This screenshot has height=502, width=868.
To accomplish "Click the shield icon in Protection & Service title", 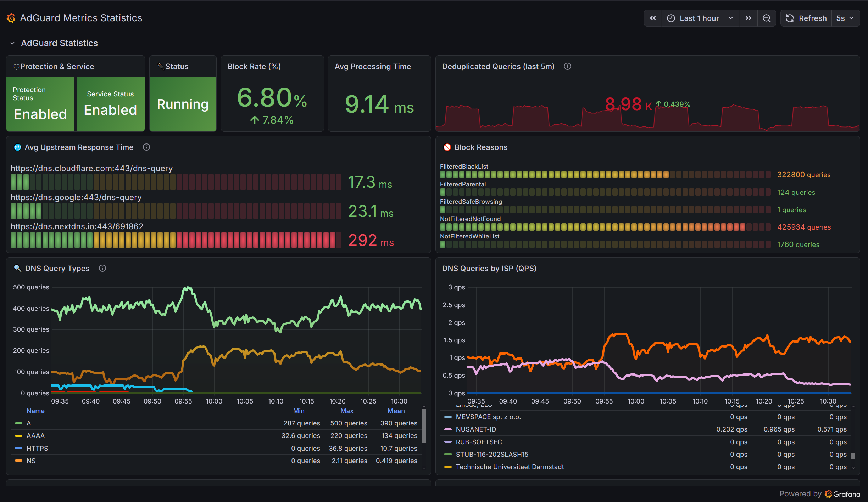I will point(16,67).
